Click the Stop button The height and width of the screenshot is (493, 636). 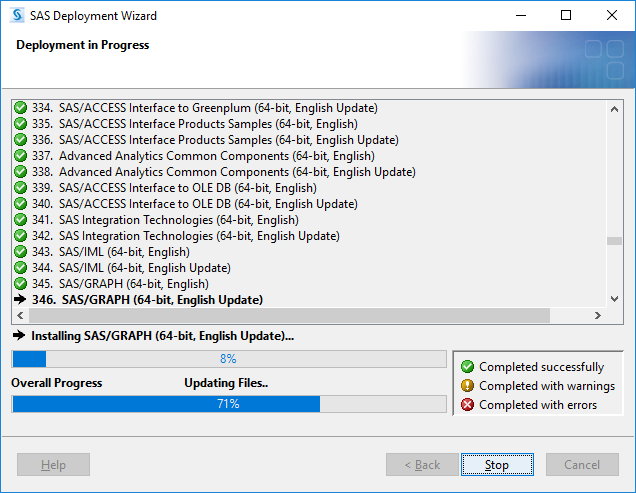pyautogui.click(x=497, y=465)
